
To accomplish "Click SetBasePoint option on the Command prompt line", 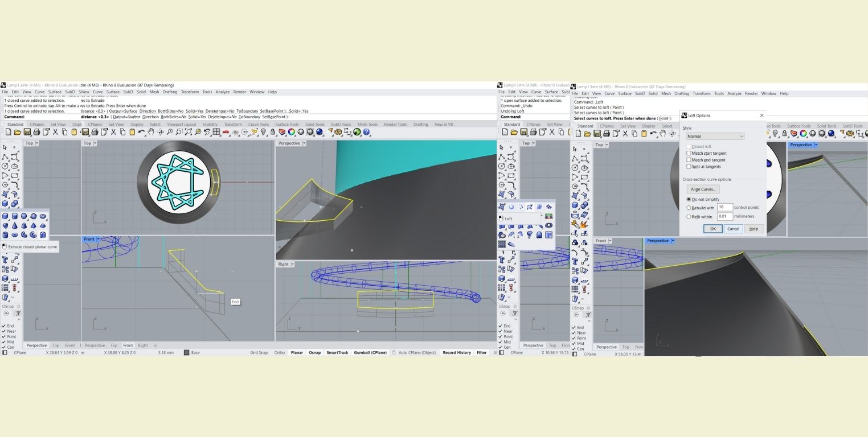I will pos(273,117).
